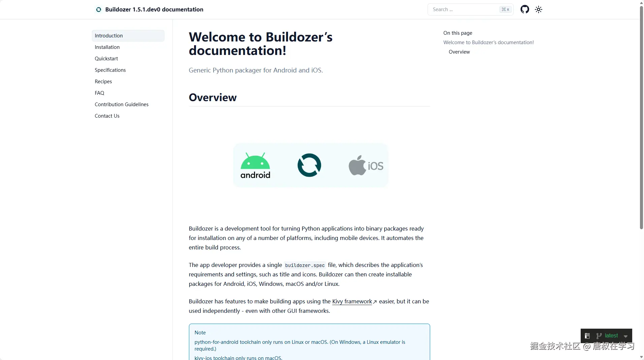Viewport: 644px width, 360px height.
Task: Click the Buildozer logo icon in header
Action: coord(98,9)
